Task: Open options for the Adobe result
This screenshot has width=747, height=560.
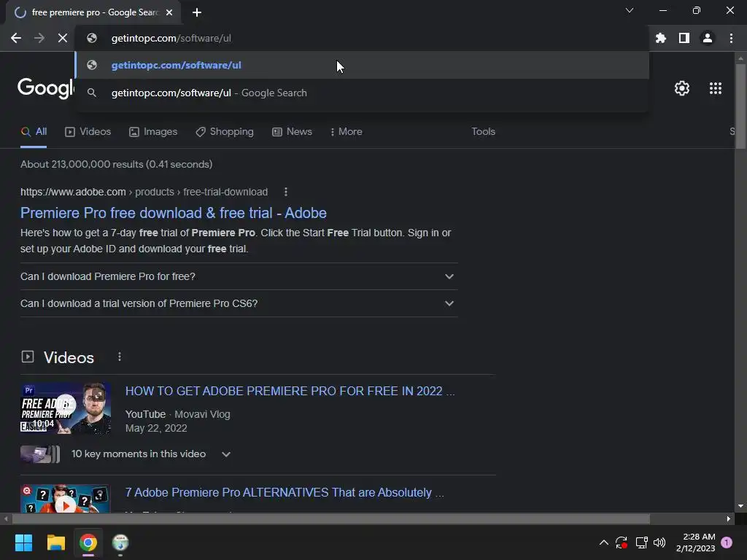Action: 286,192
